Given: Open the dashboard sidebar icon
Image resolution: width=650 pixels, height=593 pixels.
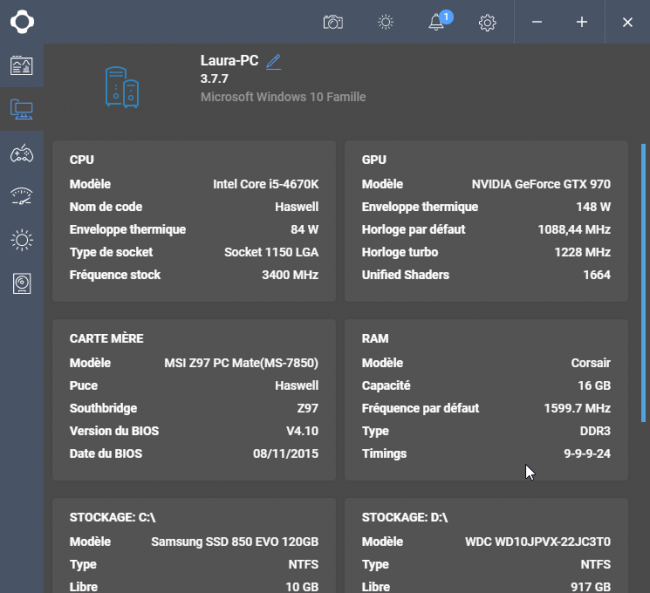Looking at the screenshot, I should 22,66.
